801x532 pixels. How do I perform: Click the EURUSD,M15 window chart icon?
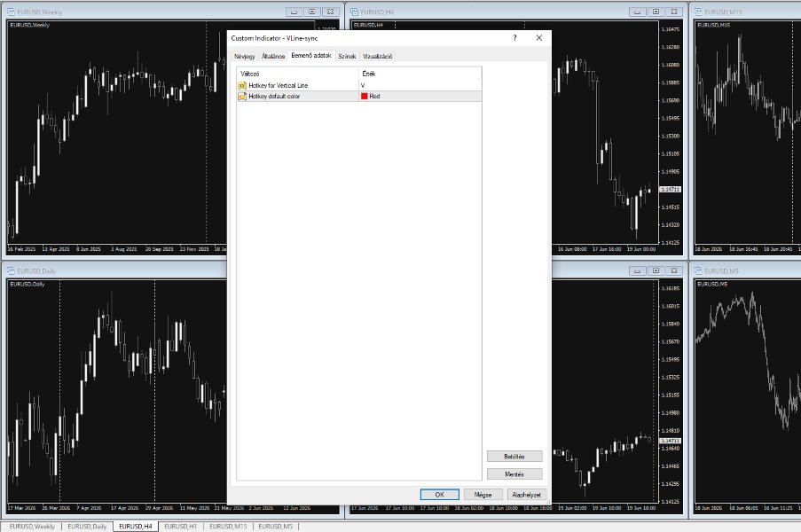coord(698,12)
